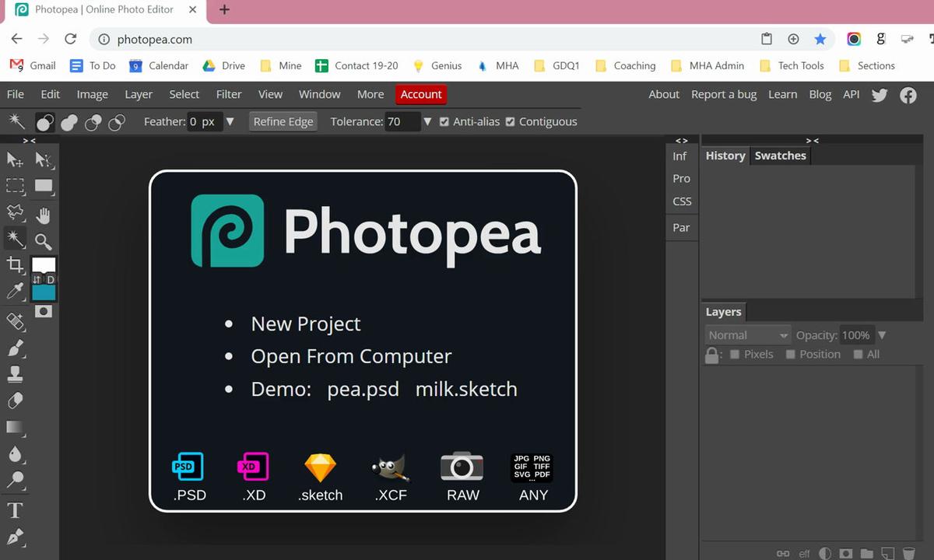Select the Magic Wand tool in toolbox

coord(15,238)
